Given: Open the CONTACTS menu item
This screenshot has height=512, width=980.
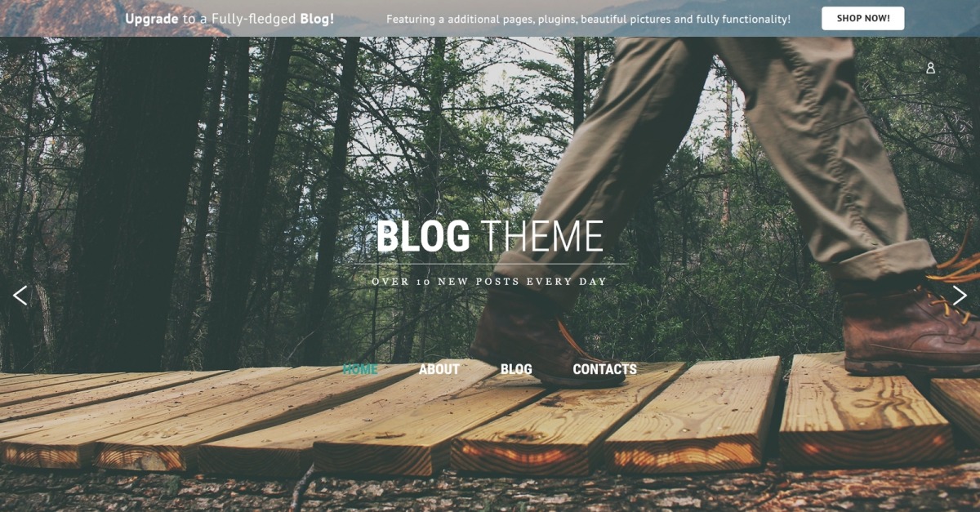Looking at the screenshot, I should 604,369.
